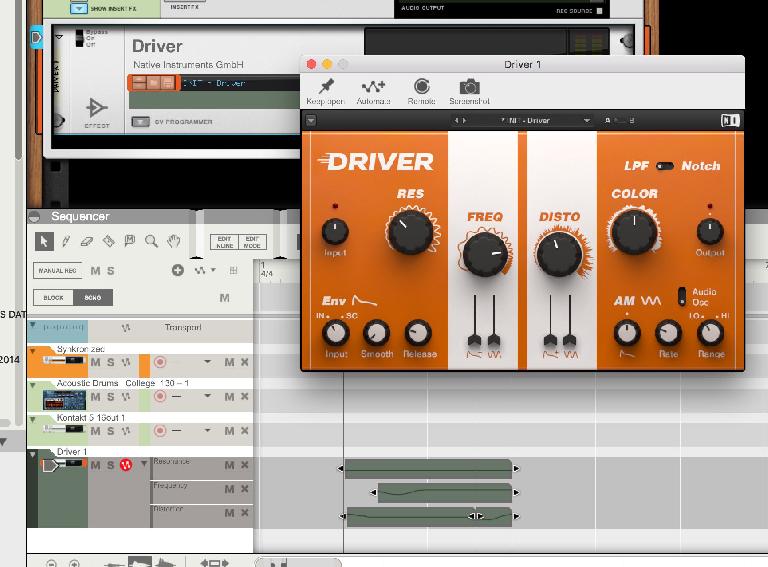This screenshot has height=567, width=768.
Task: Delete the Distortion automation lane
Action: (x=244, y=513)
